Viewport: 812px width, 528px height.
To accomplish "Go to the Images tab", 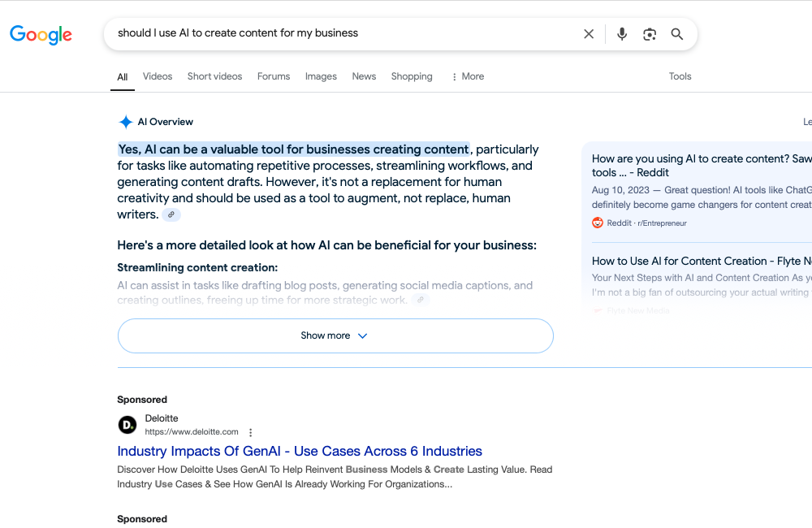I will (x=321, y=76).
